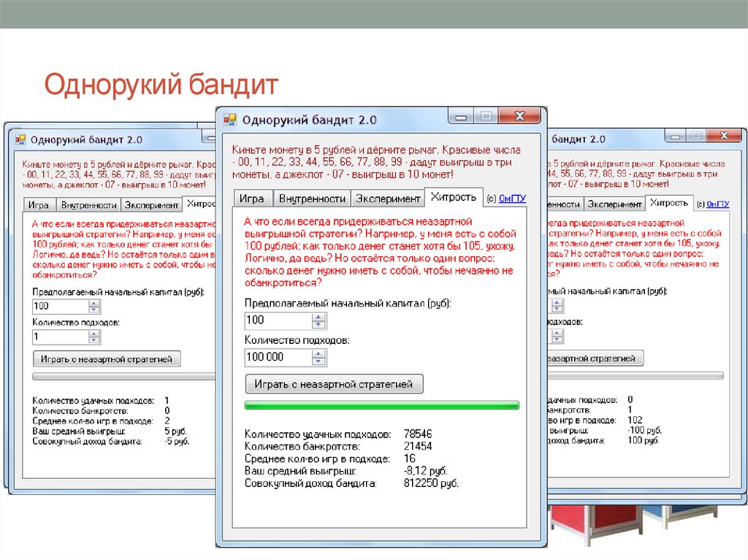
Task: Open the Игра tab in the front window
Action: [252, 199]
